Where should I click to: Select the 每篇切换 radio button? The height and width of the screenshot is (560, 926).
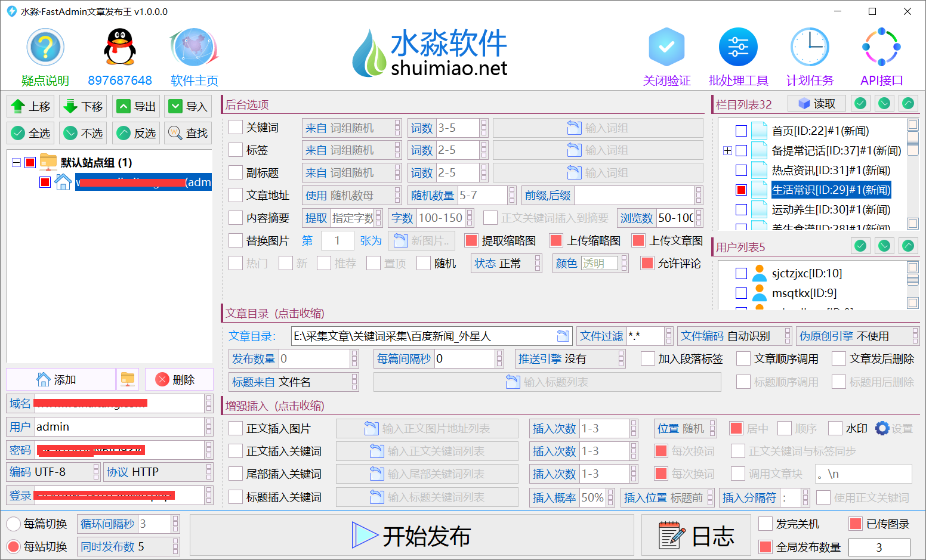[x=13, y=524]
